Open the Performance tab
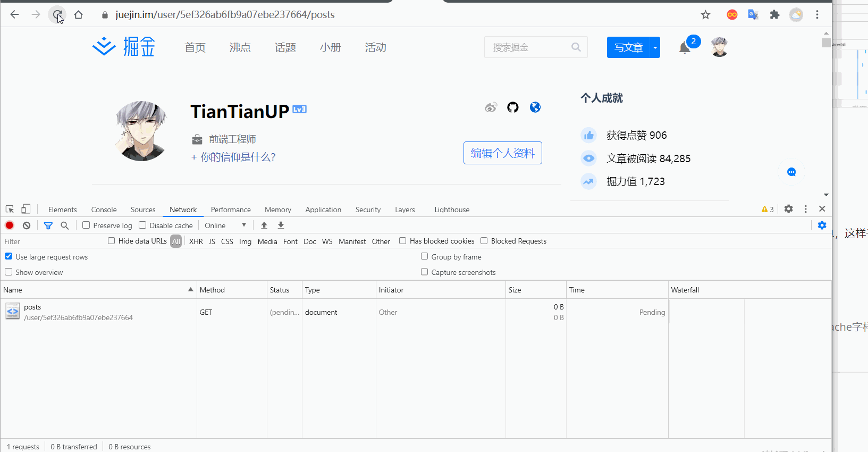Image resolution: width=868 pixels, height=452 pixels. point(231,210)
